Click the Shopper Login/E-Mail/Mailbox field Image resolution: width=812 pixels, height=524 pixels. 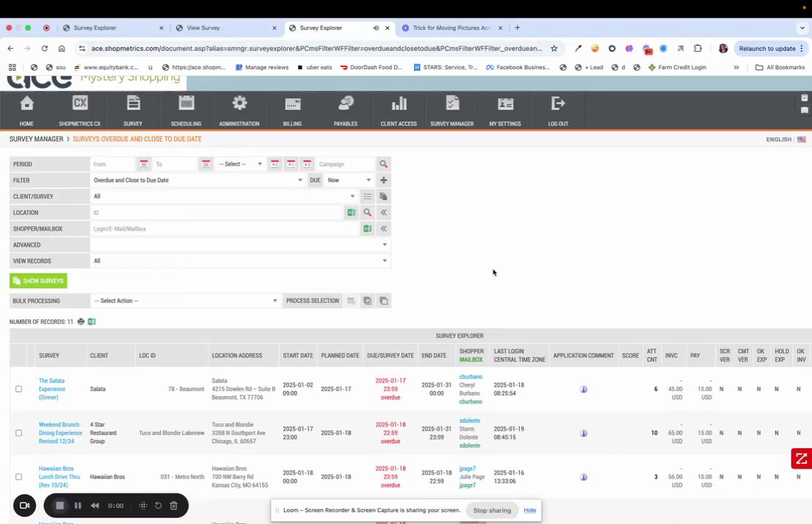point(225,228)
